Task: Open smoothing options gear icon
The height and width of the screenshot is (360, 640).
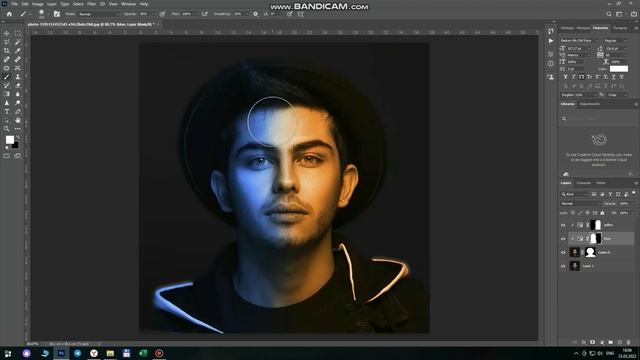Action: pos(256,14)
